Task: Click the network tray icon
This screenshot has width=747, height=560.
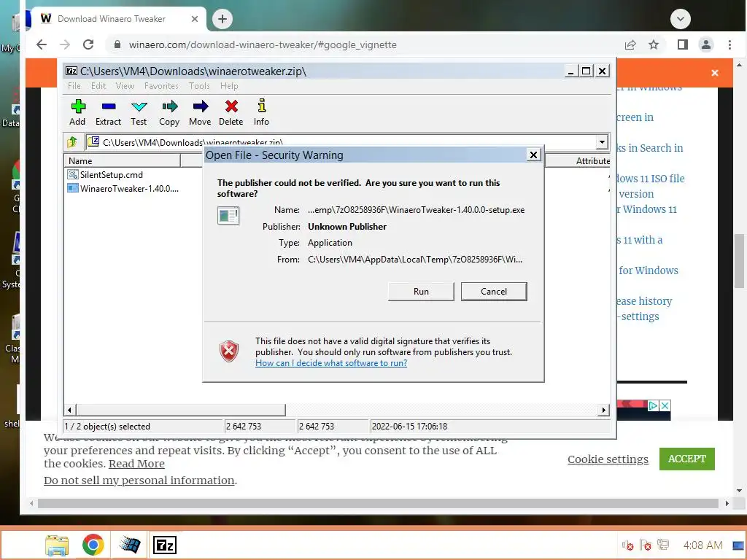Action: point(662,545)
